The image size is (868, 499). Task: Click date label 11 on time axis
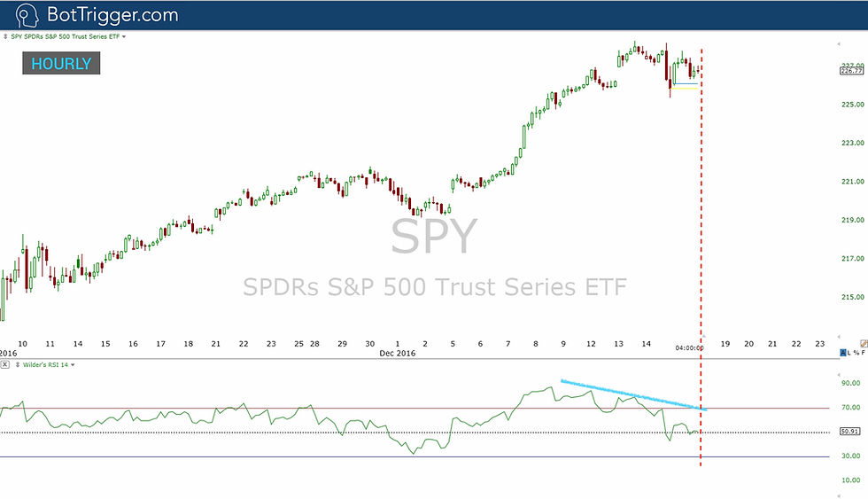coord(50,344)
